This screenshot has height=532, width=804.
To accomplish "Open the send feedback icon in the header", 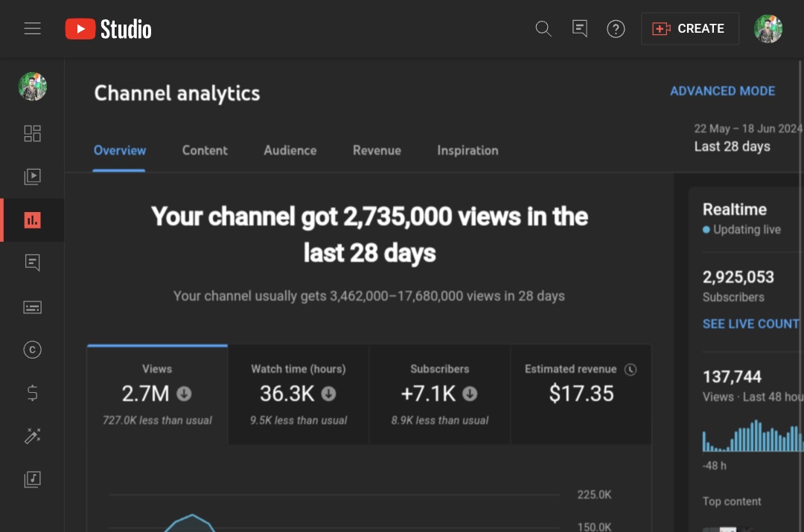I will tap(580, 28).
